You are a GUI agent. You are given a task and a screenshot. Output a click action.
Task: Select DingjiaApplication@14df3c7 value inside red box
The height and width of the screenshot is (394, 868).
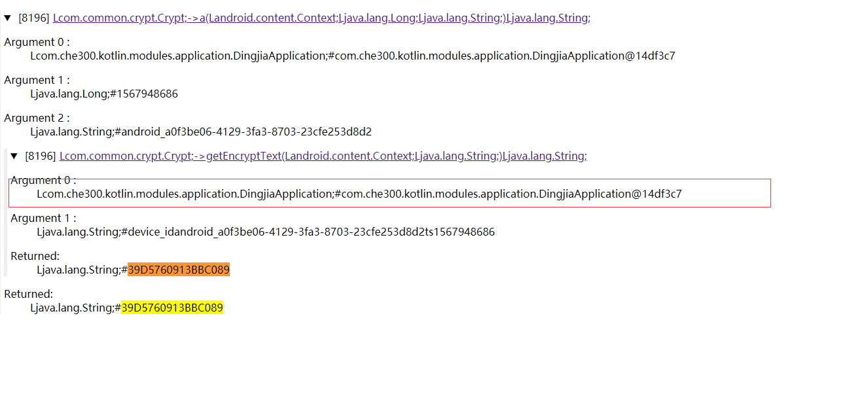[x=359, y=194]
